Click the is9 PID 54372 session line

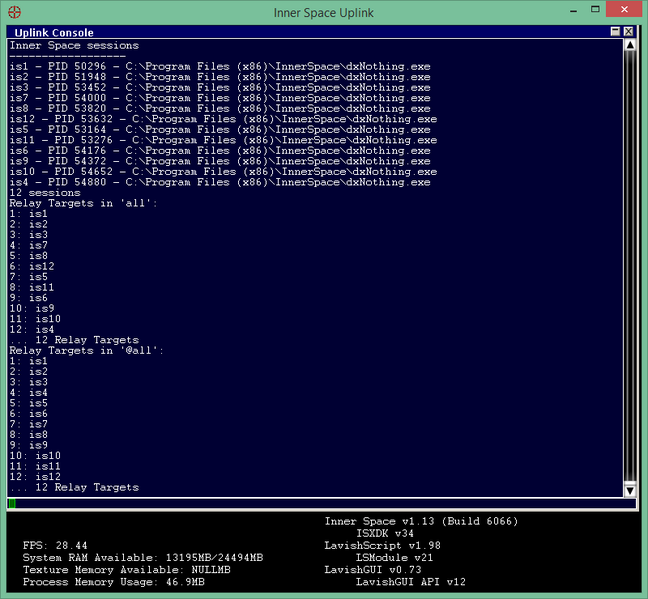(x=220, y=161)
